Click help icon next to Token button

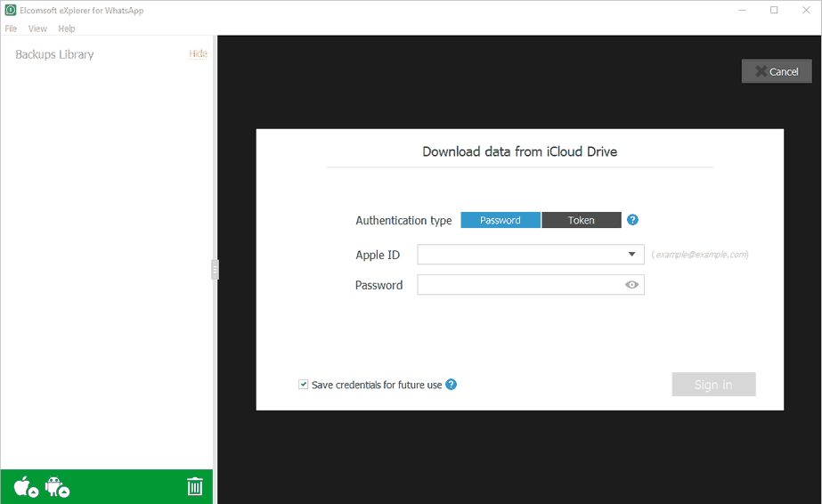point(632,220)
